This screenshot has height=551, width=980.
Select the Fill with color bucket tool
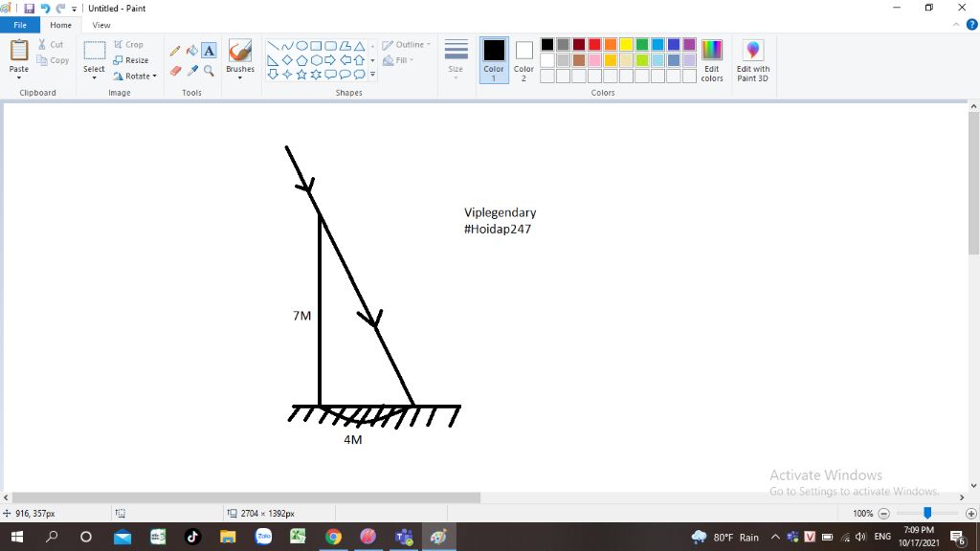click(x=191, y=51)
